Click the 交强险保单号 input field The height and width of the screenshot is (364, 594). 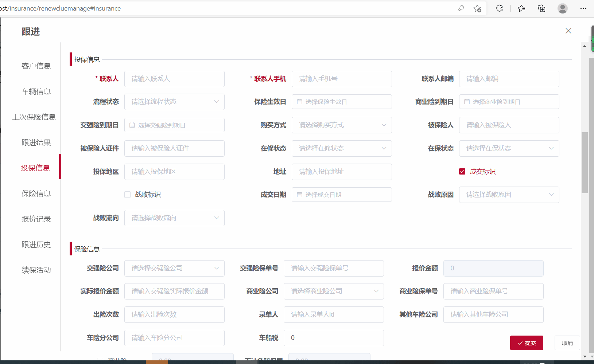click(334, 268)
